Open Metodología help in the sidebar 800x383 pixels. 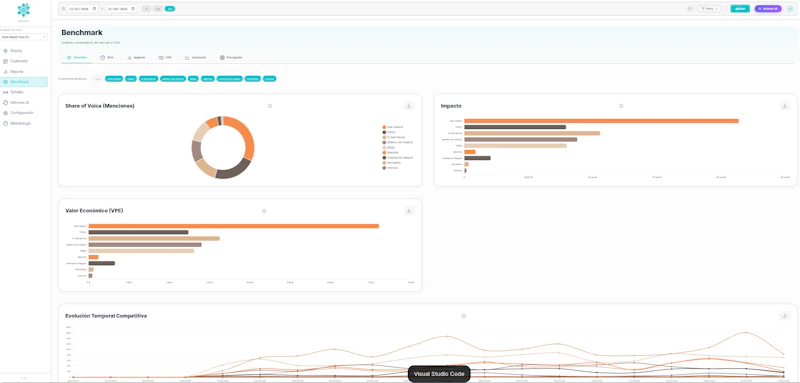click(x=6, y=123)
